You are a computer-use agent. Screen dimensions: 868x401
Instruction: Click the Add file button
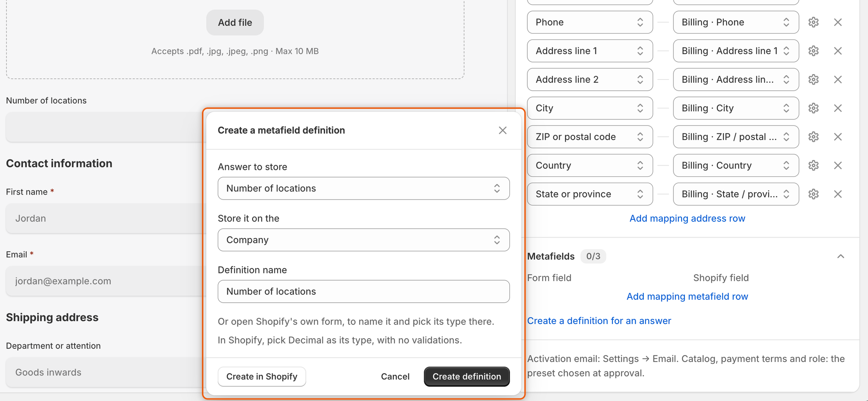tap(235, 22)
